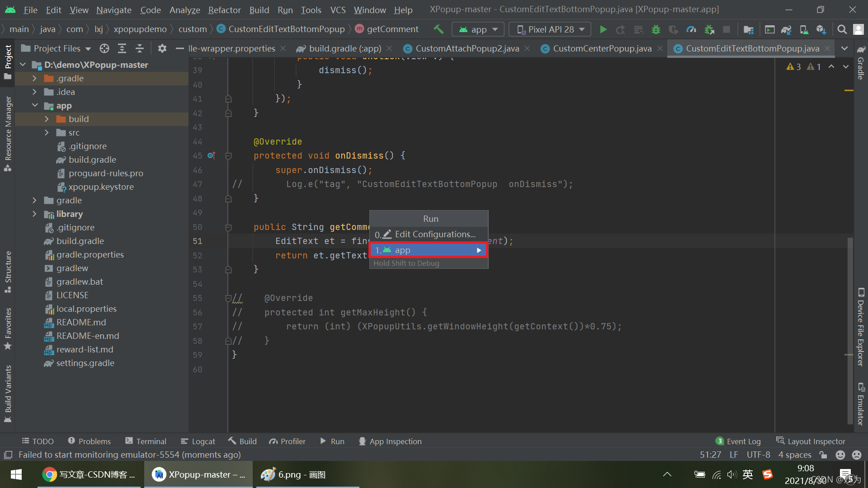This screenshot has height=488, width=868.
Task: Click Expand All in Project panel
Action: click(x=122, y=48)
